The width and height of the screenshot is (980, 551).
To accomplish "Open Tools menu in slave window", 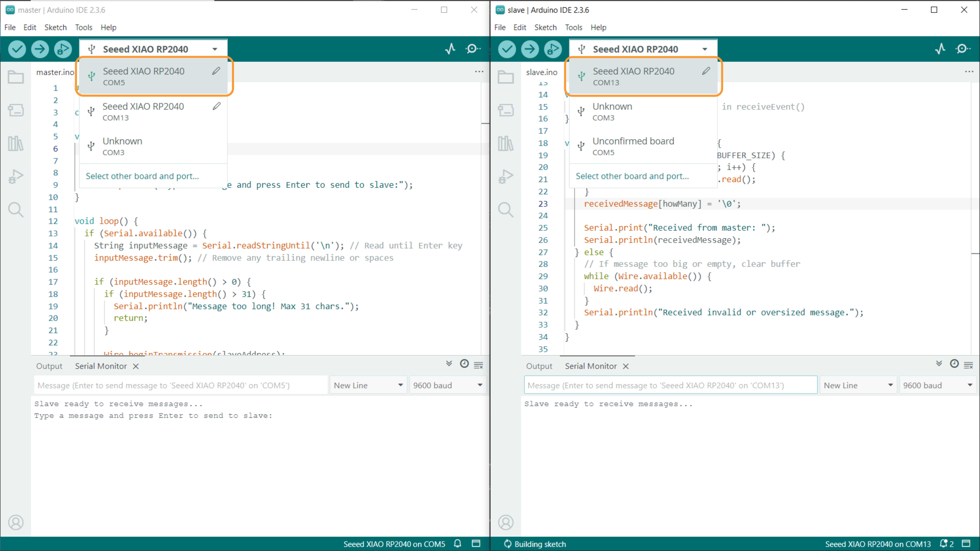I will tap(574, 27).
